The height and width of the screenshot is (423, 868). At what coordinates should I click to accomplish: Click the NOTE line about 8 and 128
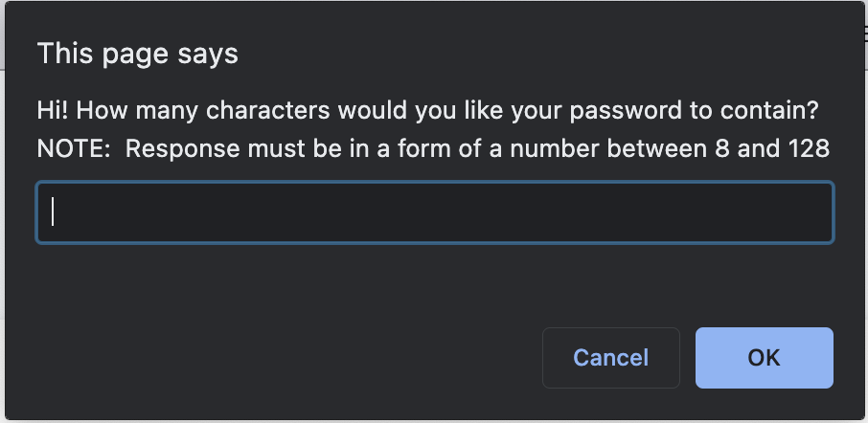point(433,148)
